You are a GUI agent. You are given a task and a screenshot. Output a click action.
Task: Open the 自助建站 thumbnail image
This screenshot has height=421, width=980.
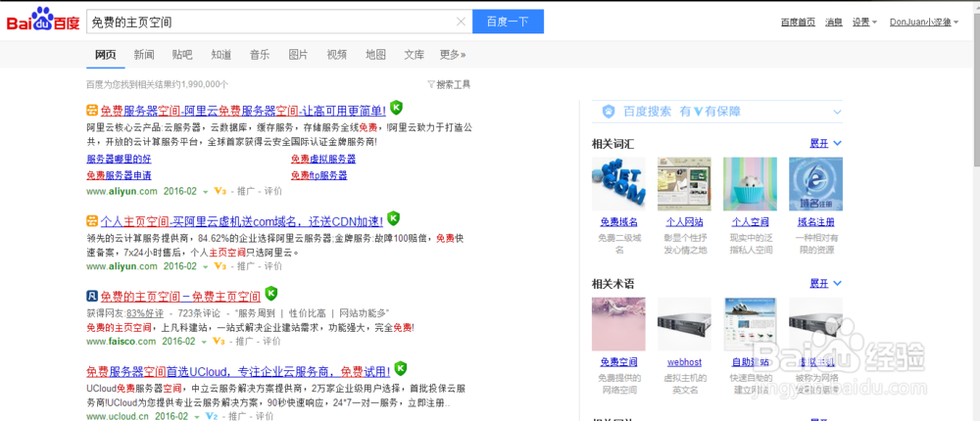[750, 323]
